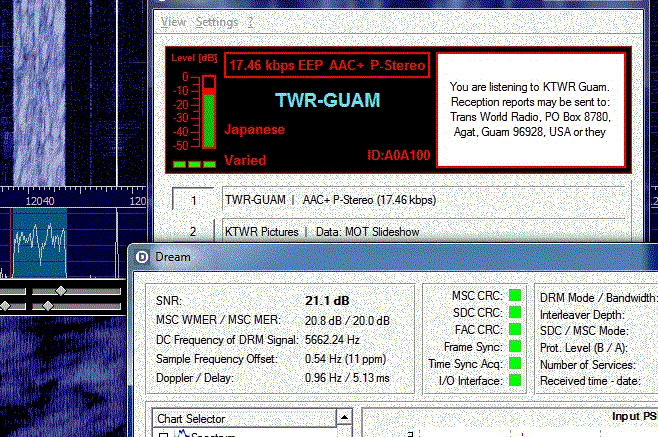Click the green level meter bar
Screen dimensions: 658x437
(209, 121)
